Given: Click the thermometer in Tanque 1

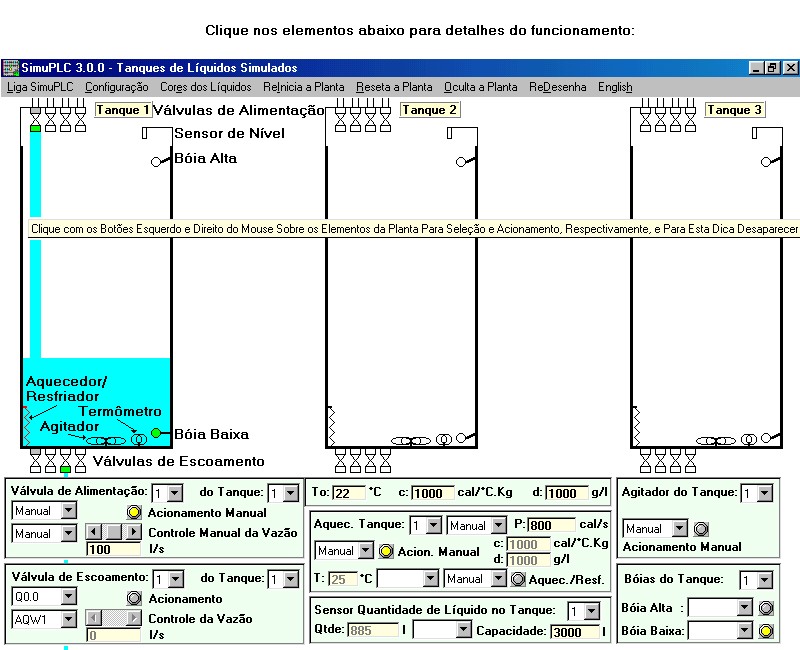Looking at the screenshot, I should point(139,439).
